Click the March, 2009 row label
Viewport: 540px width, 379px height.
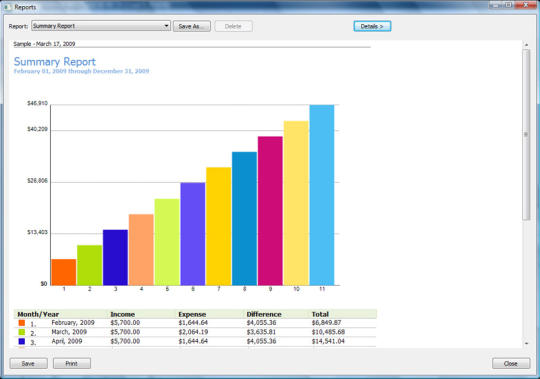pyautogui.click(x=69, y=332)
